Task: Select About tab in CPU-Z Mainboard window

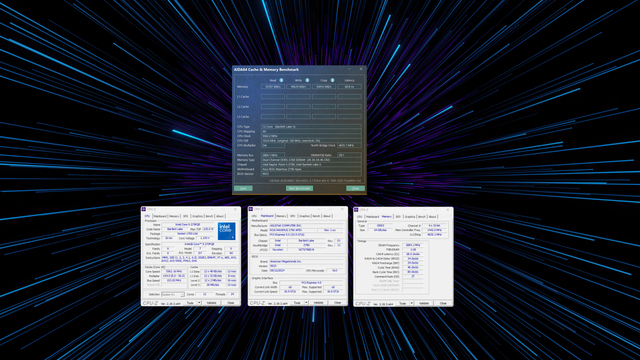Action: [327, 216]
